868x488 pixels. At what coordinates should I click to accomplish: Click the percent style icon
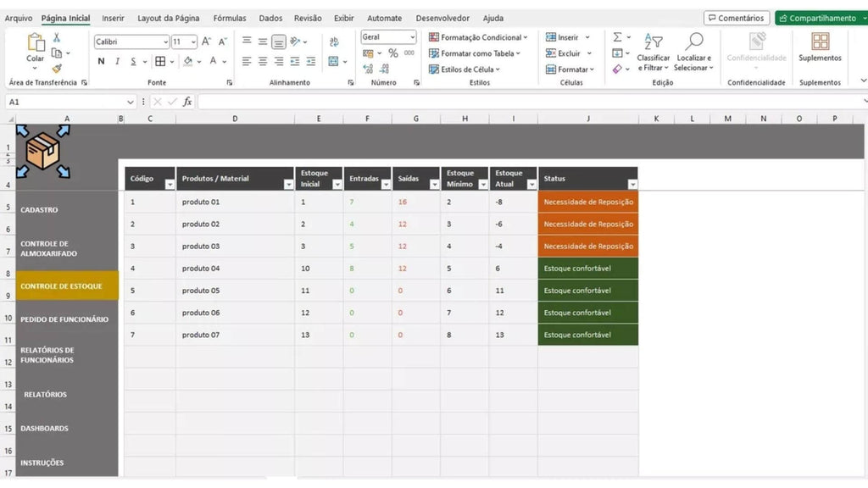click(393, 53)
